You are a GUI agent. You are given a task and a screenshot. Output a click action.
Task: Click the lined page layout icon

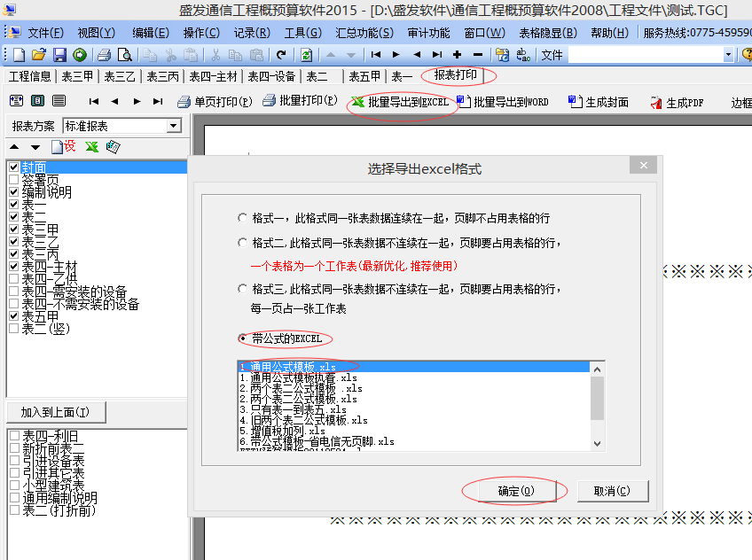[x=59, y=101]
